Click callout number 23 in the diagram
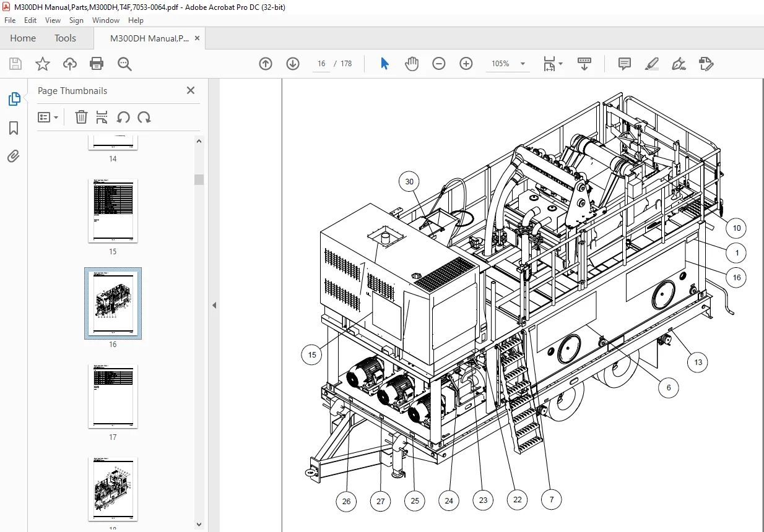Viewport: 764px width, 532px height. 483,500
